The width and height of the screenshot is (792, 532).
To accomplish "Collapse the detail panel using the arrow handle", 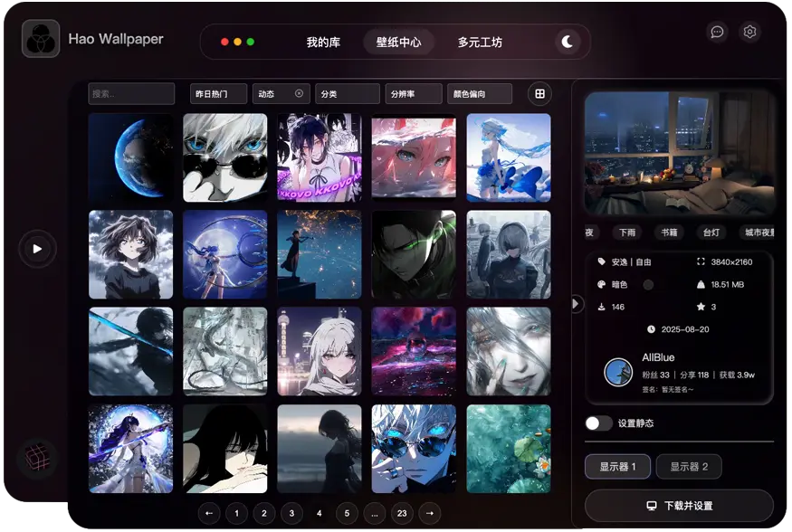I will click(x=577, y=304).
